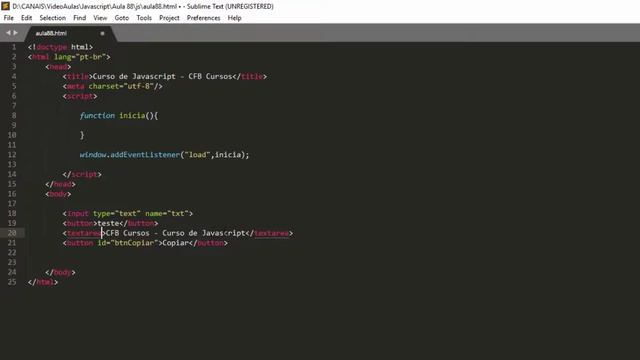The height and width of the screenshot is (360, 640).
Task: Click the closing head tag on line 15
Action: [x=60, y=184]
